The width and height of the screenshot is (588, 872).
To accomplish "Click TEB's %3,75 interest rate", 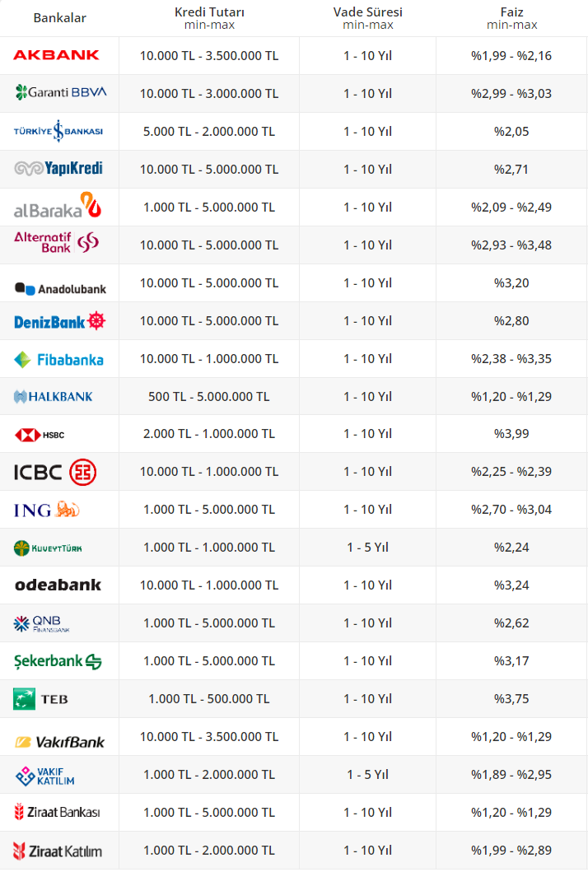I will [x=511, y=699].
